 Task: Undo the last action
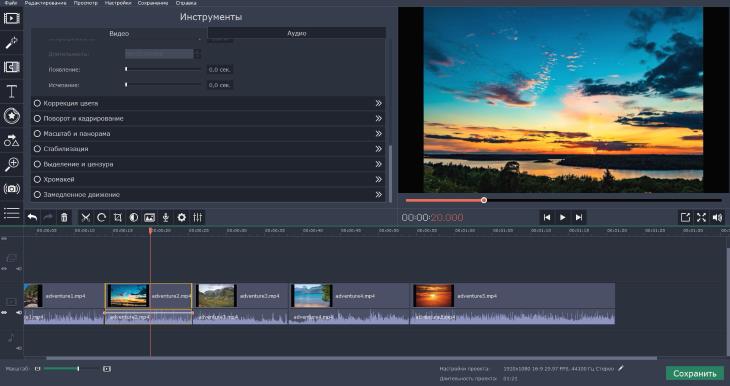click(x=32, y=217)
